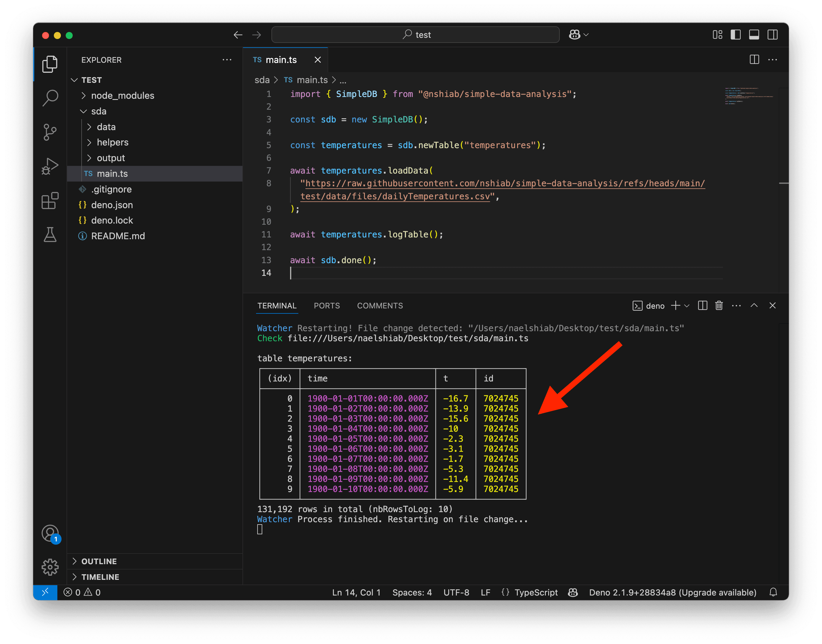This screenshot has width=822, height=644.
Task: Go forward with the right arrow
Action: click(257, 35)
